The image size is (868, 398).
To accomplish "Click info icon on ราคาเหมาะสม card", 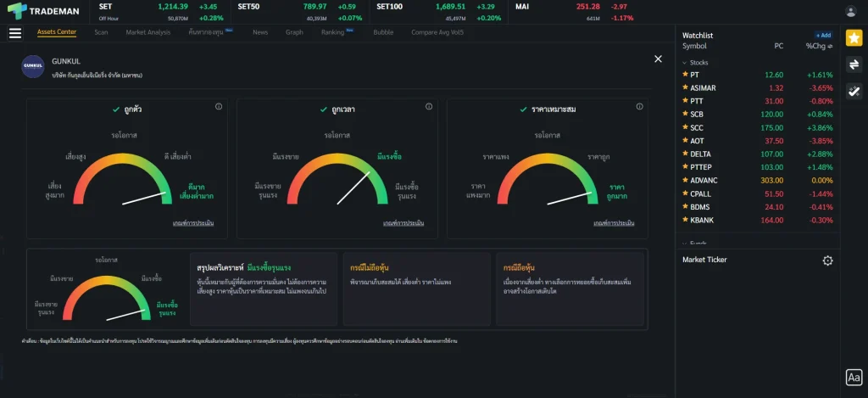I will coord(638,107).
